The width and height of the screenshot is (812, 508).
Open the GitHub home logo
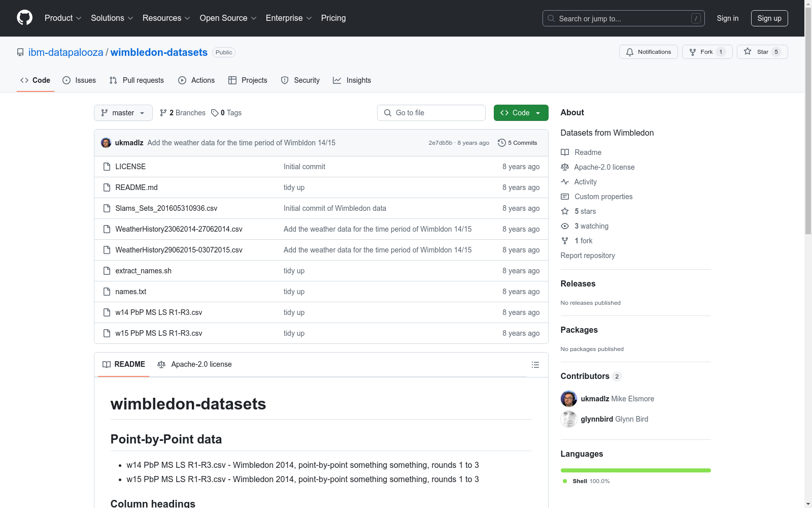(x=24, y=18)
